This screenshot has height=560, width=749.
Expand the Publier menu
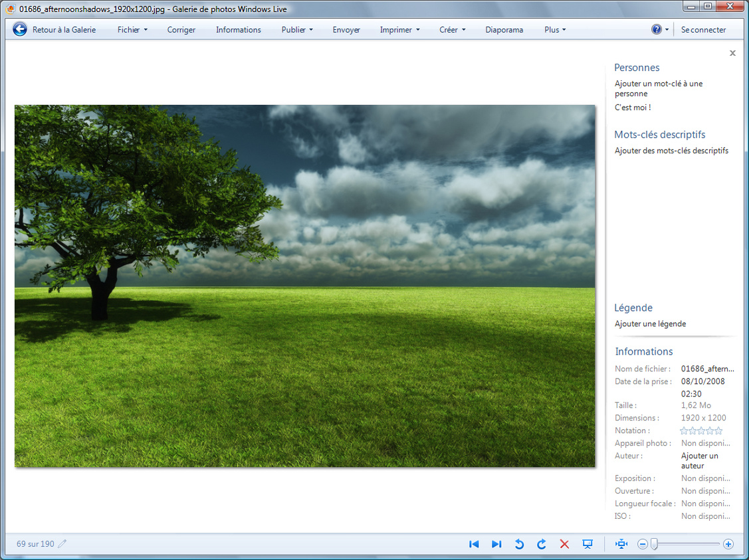[x=297, y=30]
